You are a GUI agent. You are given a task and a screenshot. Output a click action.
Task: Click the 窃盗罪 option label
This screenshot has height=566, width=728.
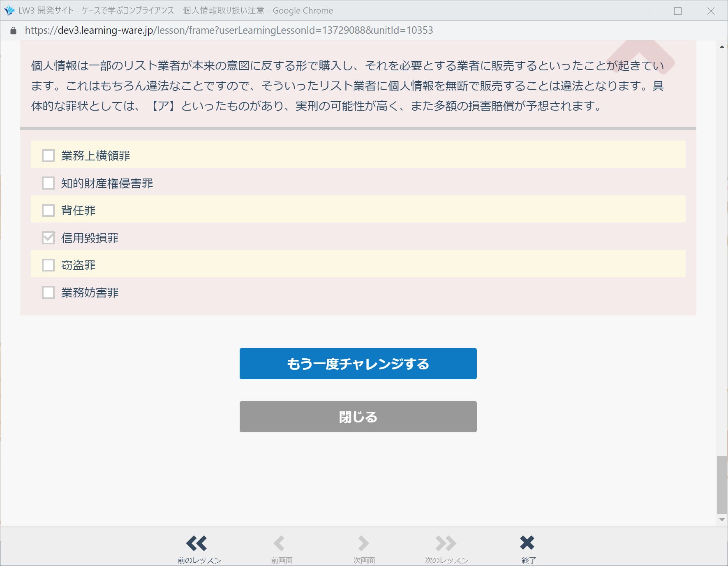pos(79,265)
